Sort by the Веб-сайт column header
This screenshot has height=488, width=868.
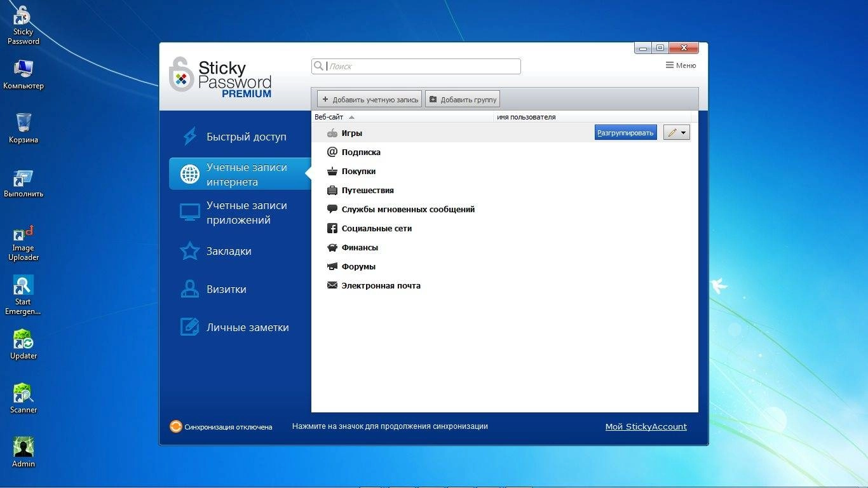[403, 117]
